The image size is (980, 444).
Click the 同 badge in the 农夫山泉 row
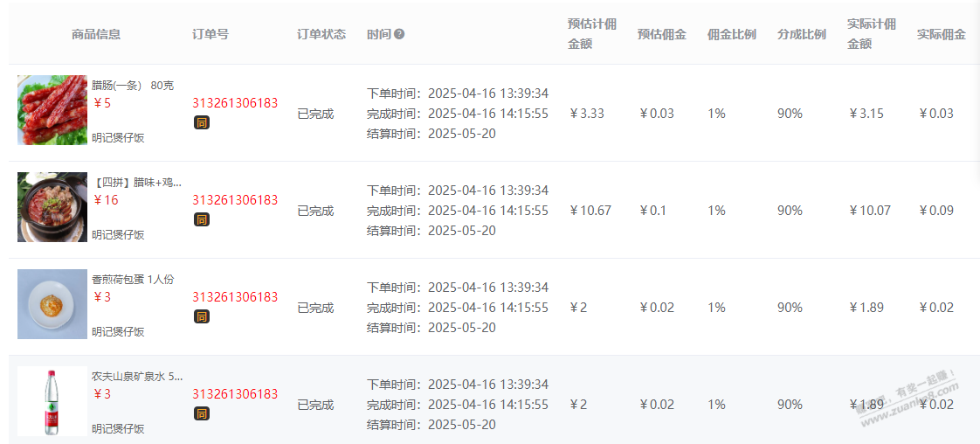201,413
